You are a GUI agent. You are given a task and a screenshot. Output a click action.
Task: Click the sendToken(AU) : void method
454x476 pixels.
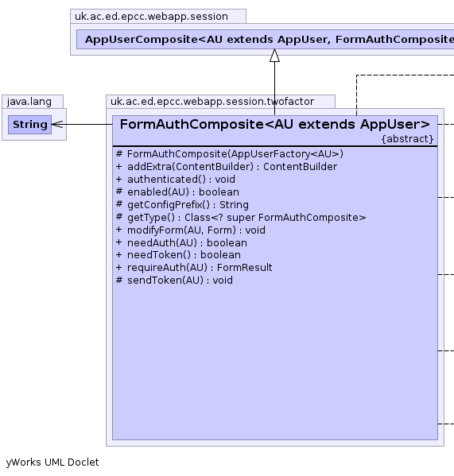pos(174,281)
